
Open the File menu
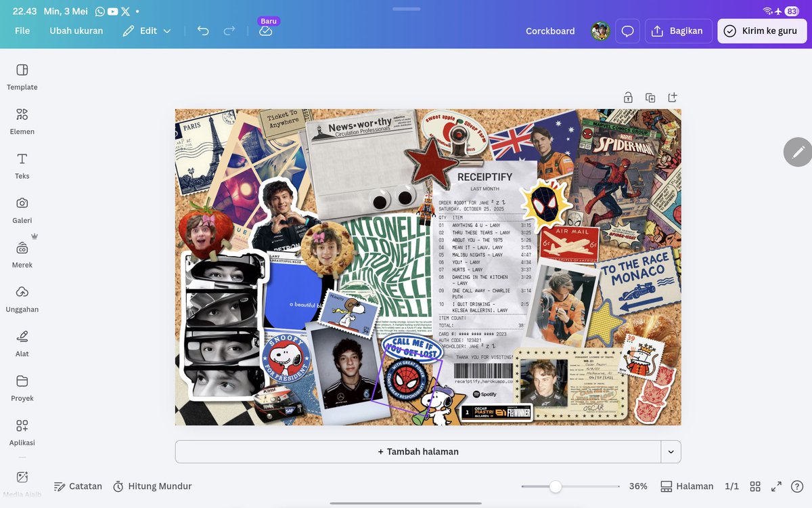[22, 30]
